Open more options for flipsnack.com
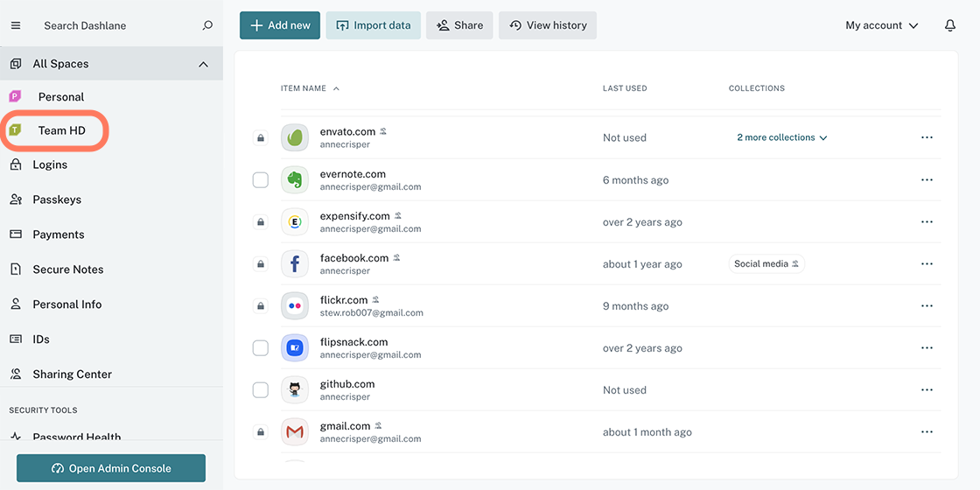This screenshot has height=490, width=980. click(x=927, y=348)
